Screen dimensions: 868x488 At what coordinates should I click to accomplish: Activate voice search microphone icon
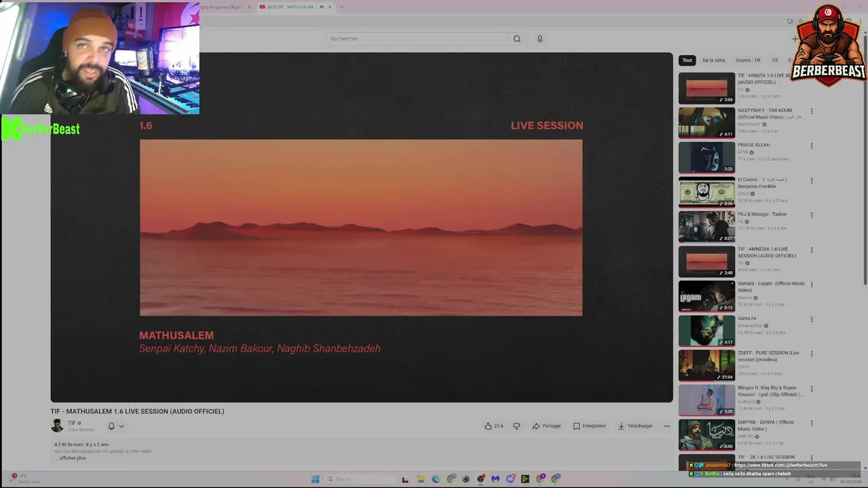pyautogui.click(x=540, y=39)
